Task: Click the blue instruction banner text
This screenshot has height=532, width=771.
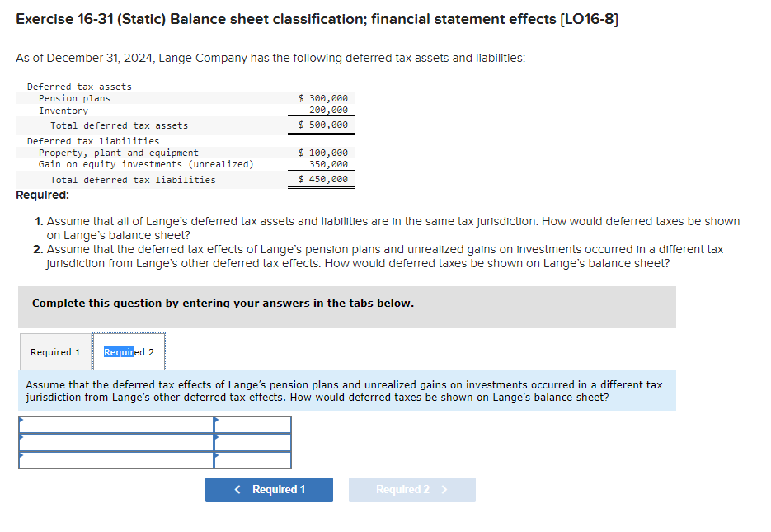Action: click(346, 390)
